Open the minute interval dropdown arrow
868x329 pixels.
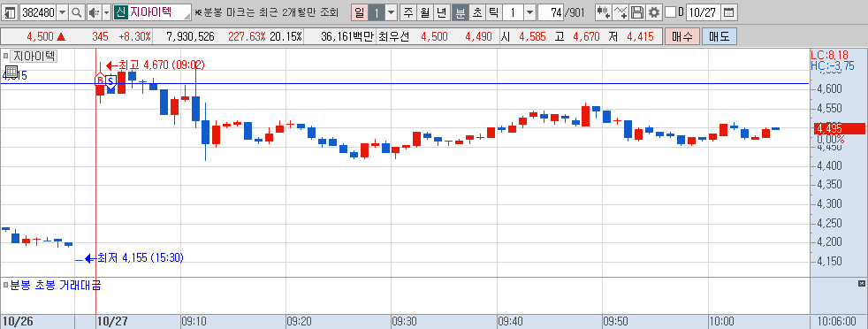[529, 12]
